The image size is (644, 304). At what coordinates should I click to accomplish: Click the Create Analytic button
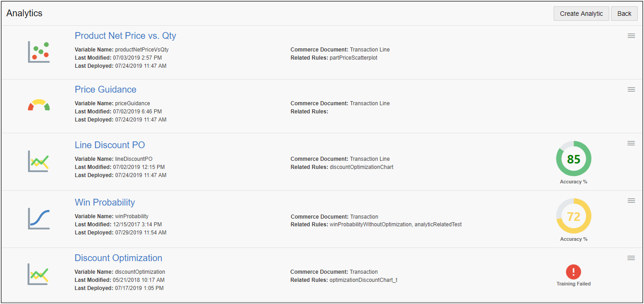click(x=581, y=14)
